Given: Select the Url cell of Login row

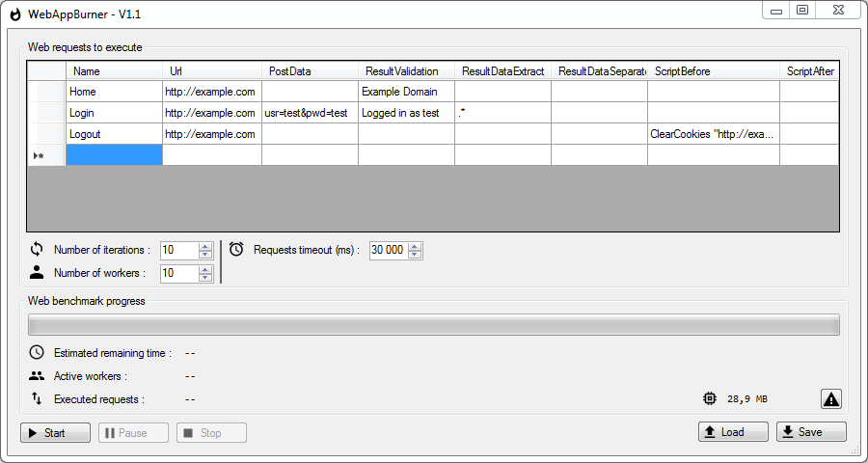Looking at the screenshot, I should coord(212,113).
